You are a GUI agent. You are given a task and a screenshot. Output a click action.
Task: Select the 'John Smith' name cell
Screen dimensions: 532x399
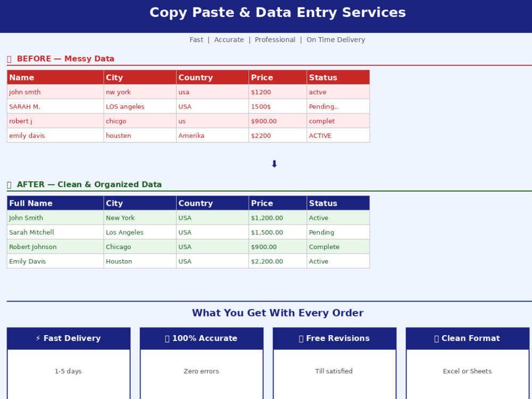point(55,218)
